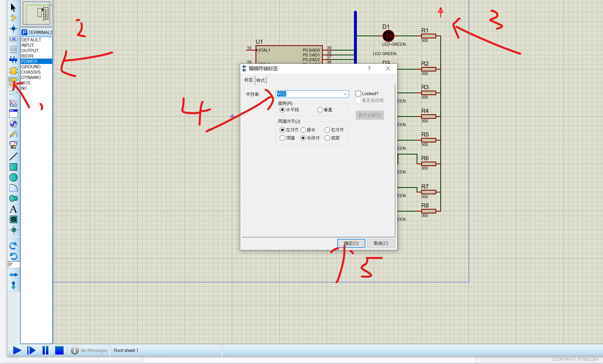Screen dimensions: 603x364
Task: Click the schematic overview thumbnail
Action: click(x=37, y=13)
